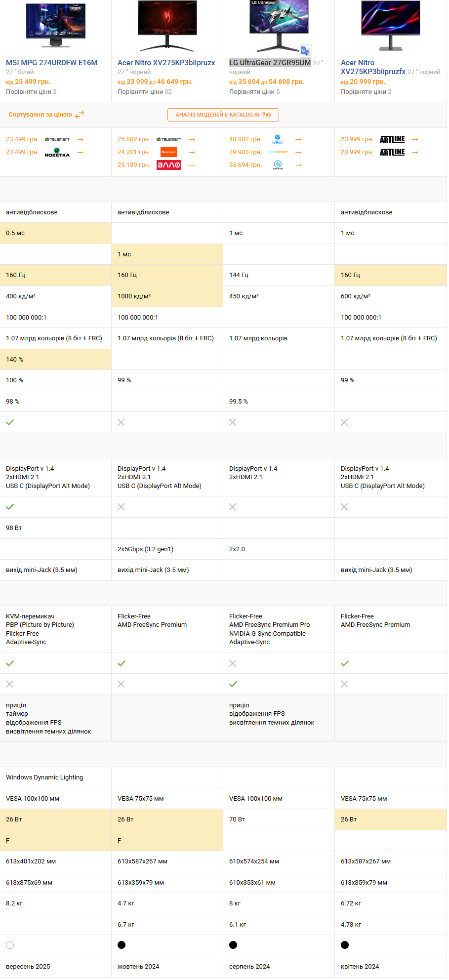Follow the arrow next to 24 201 грн

[192, 152]
